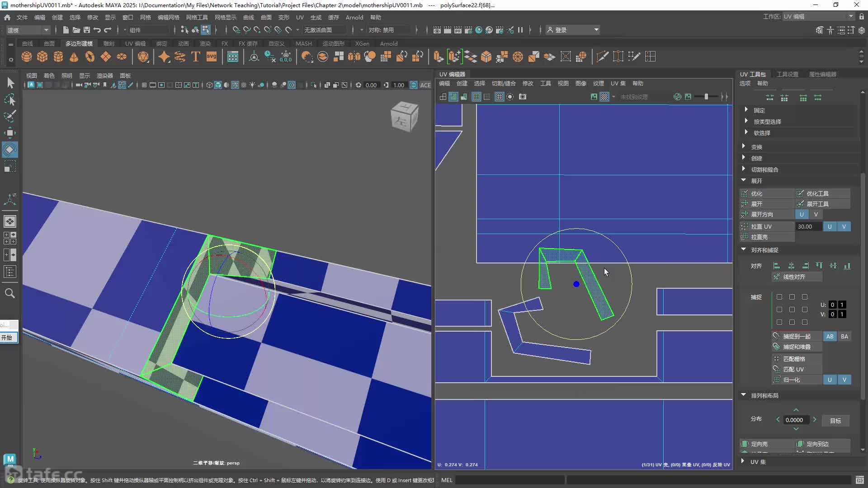Expand the 软选择 (Soft Selection) section
The width and height of the screenshot is (868, 488).
(x=746, y=132)
